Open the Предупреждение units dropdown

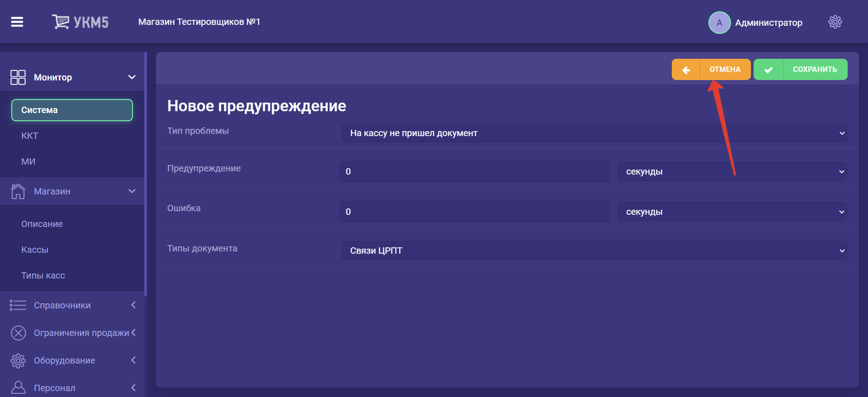pos(732,171)
